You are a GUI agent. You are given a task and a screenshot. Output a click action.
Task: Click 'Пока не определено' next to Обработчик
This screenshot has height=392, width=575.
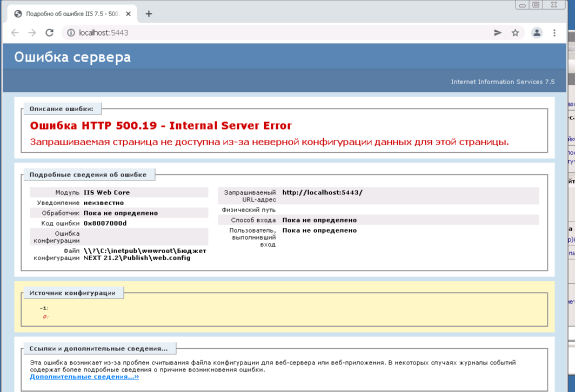click(x=121, y=213)
